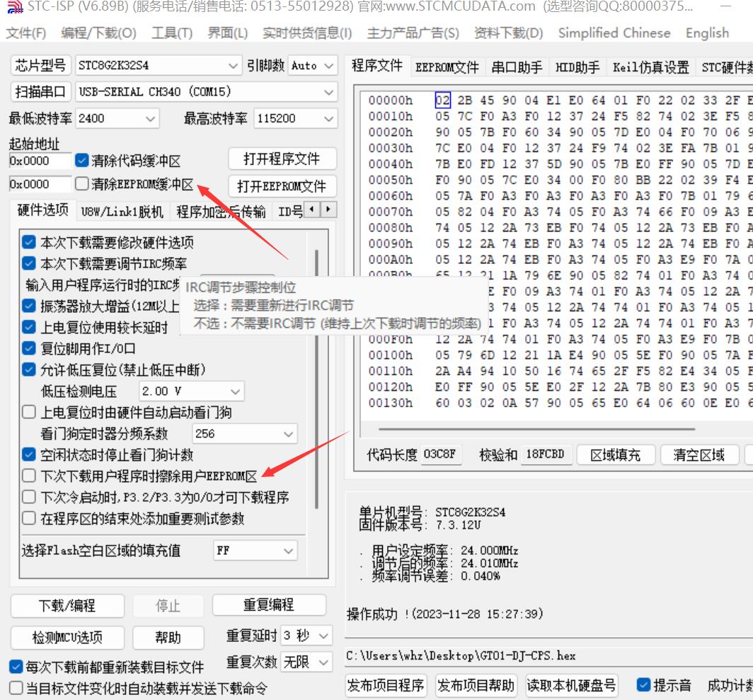Switch to 串口助手 tab
753x700 pixels.
pyautogui.click(x=517, y=67)
